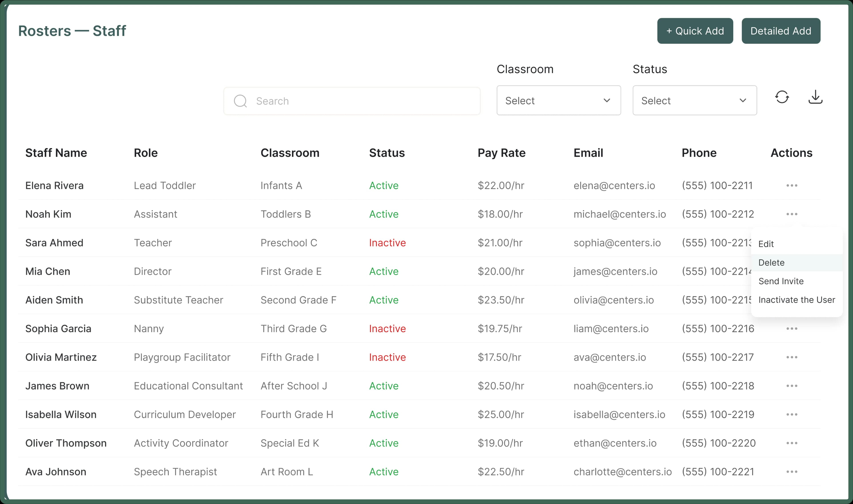Click the Detailed Add button
Viewport: 853px width, 504px height.
click(781, 31)
